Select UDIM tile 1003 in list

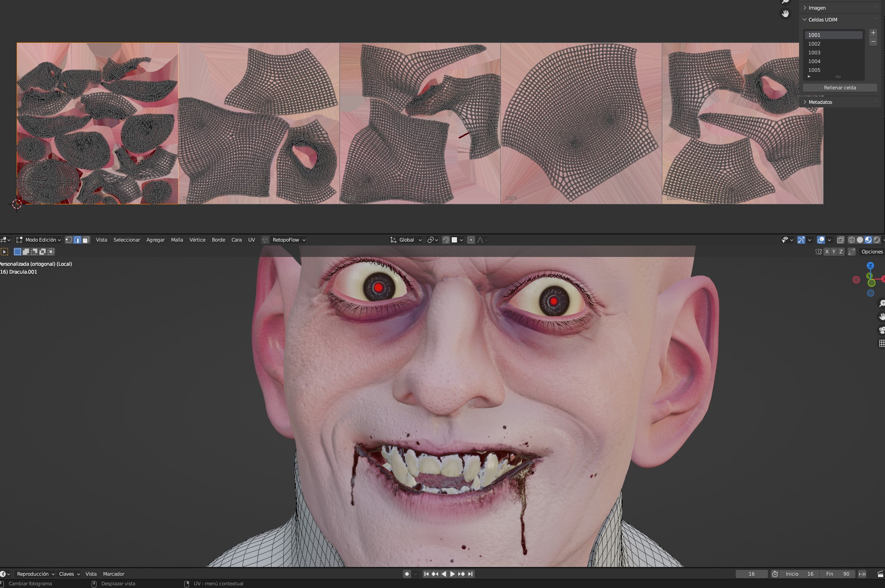coord(834,53)
